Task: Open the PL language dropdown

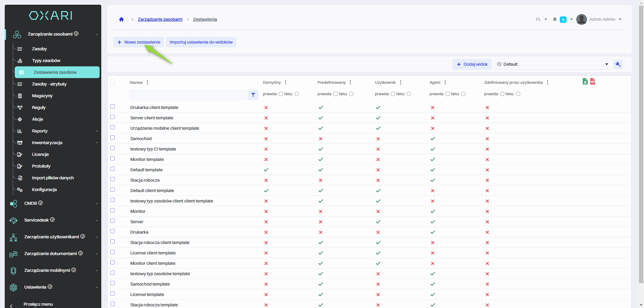Action: (x=541, y=19)
